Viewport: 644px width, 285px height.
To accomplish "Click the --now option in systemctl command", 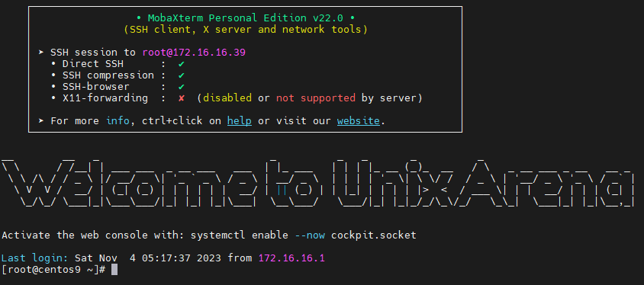I will [x=310, y=235].
